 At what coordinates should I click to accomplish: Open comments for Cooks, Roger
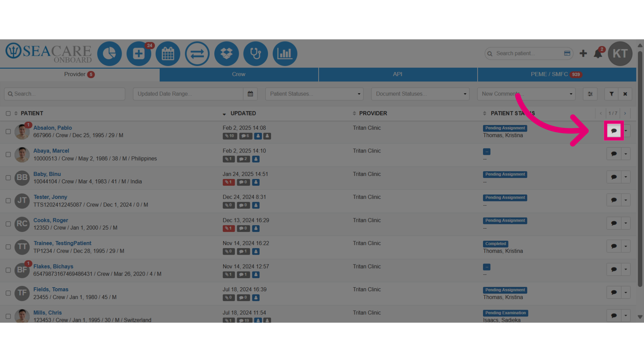(614, 223)
